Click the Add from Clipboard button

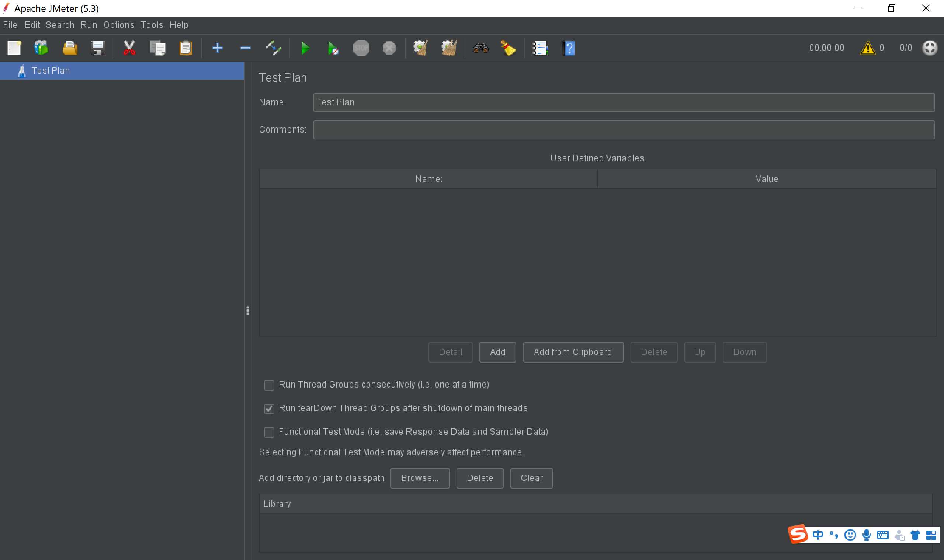click(x=573, y=352)
